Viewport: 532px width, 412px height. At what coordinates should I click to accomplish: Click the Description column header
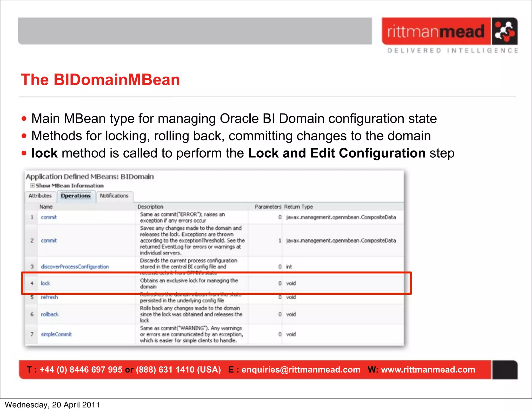point(150,207)
